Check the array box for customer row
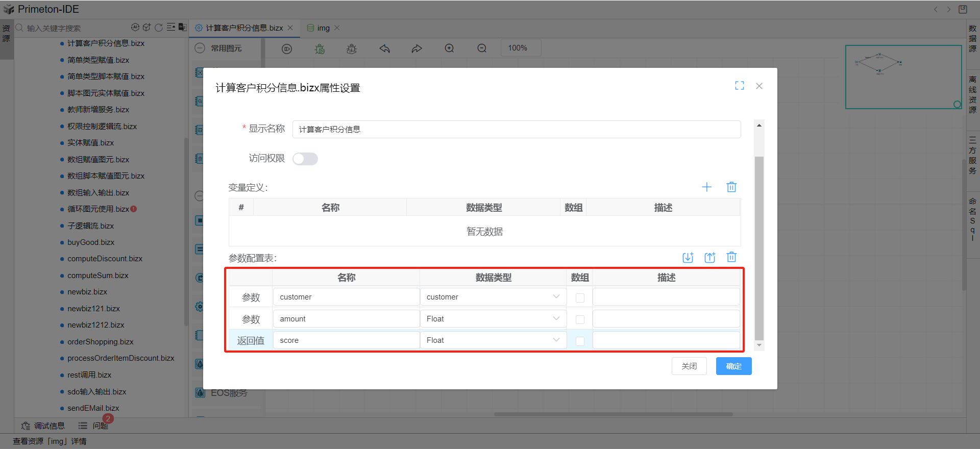This screenshot has width=980, height=449. tap(580, 298)
